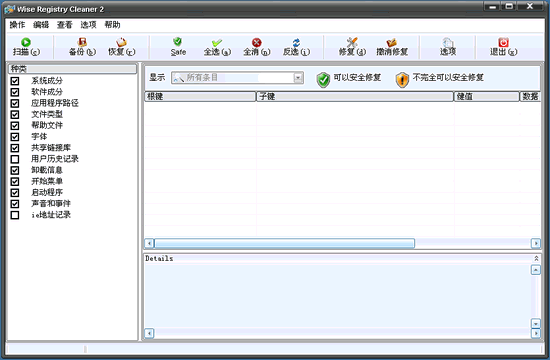Invert selection with 反选 icon
The width and height of the screenshot is (550, 360).
(296, 47)
